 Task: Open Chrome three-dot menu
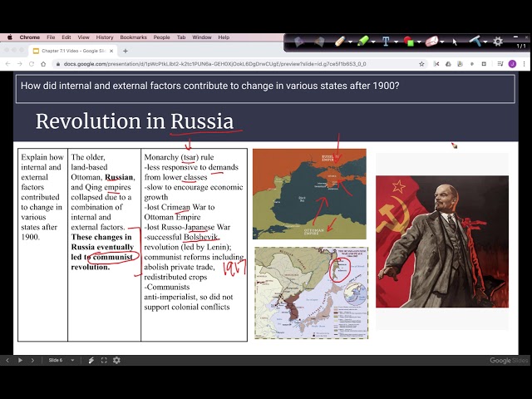coord(525,64)
